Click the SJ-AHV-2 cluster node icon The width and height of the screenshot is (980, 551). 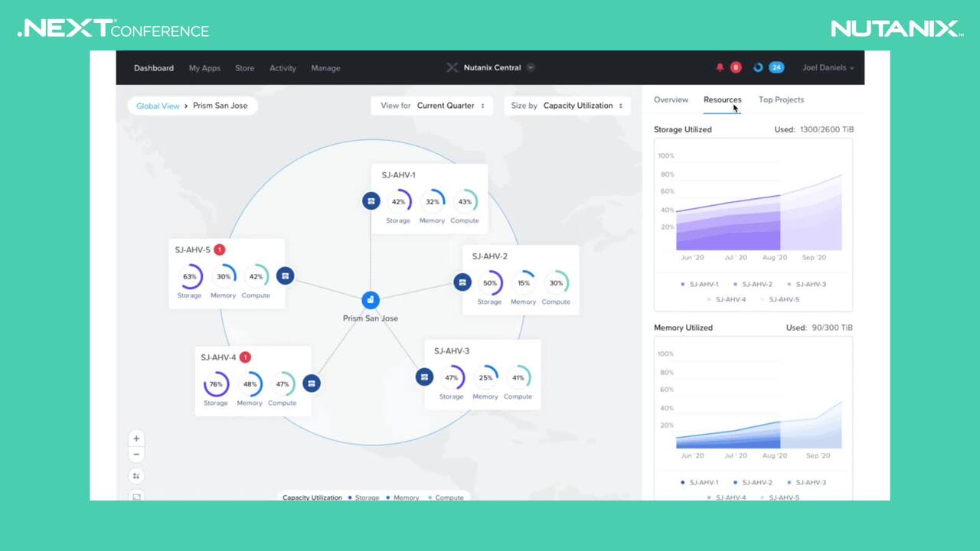(462, 282)
